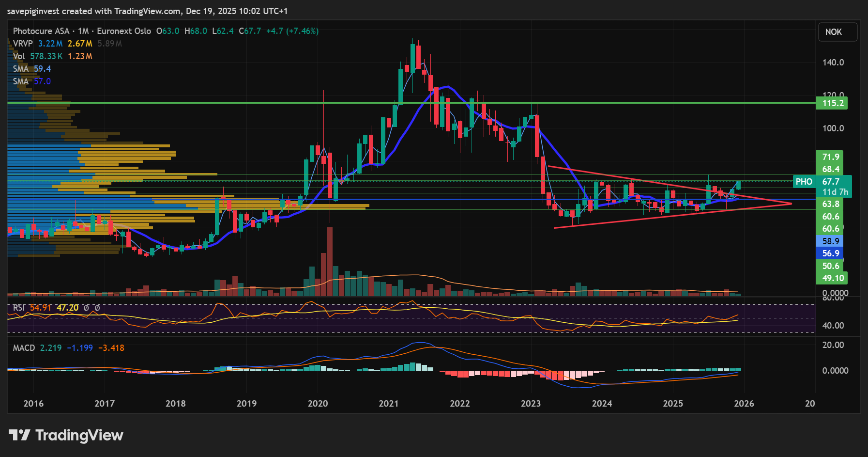Expand the MACD indicator legend
The image size is (868, 457).
[24, 348]
